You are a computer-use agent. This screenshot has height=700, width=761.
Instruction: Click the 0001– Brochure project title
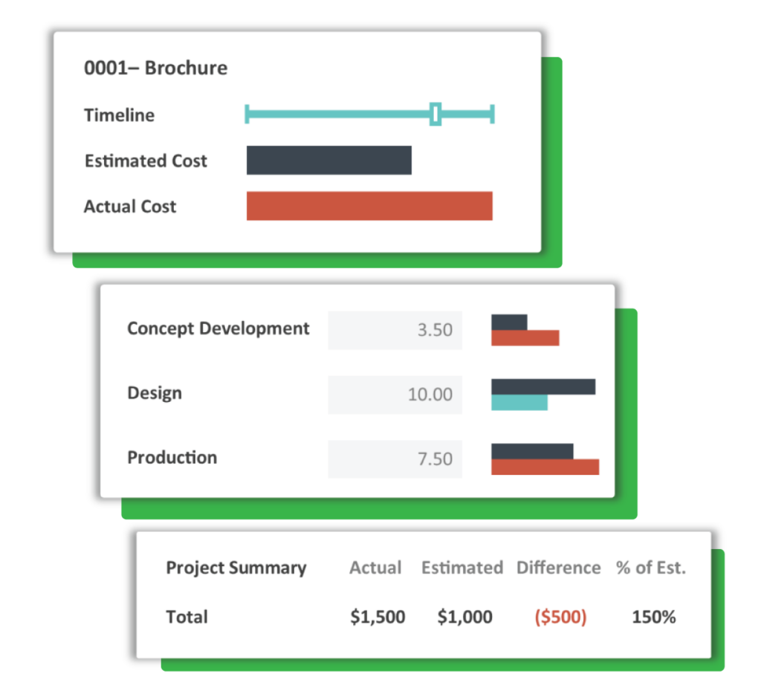[155, 68]
